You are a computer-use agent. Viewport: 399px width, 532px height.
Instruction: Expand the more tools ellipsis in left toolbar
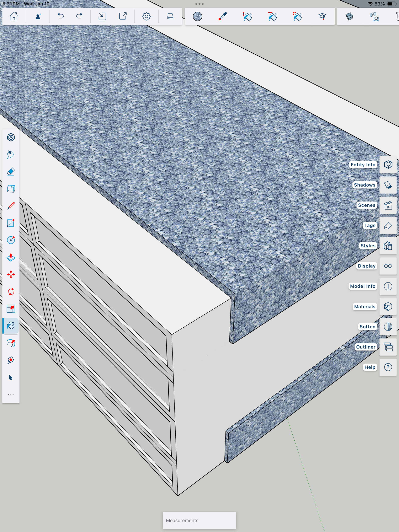[11, 394]
